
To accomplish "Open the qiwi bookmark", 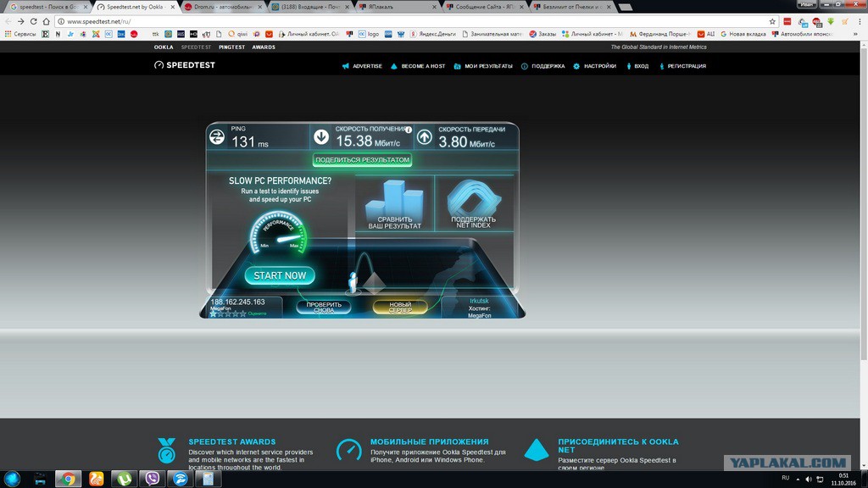I will [237, 34].
